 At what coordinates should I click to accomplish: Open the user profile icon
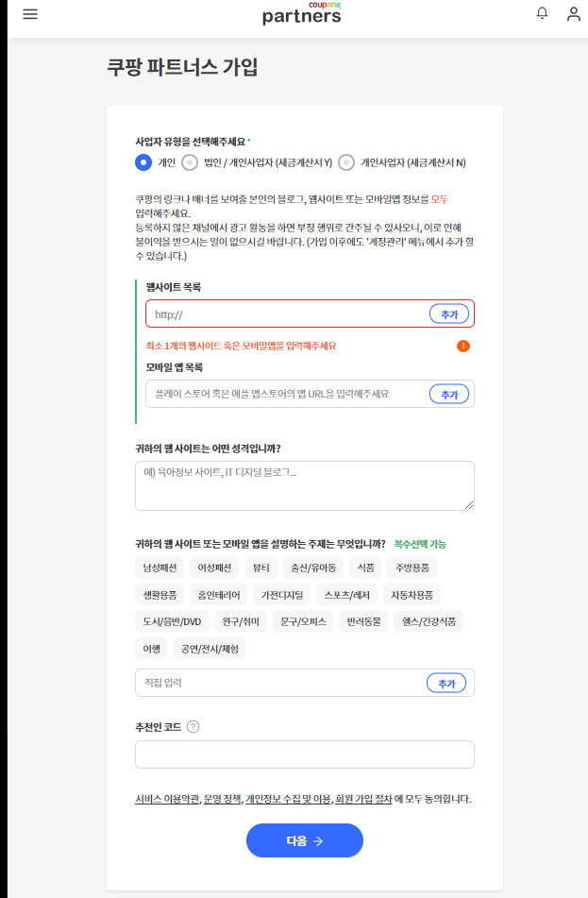pos(573,14)
